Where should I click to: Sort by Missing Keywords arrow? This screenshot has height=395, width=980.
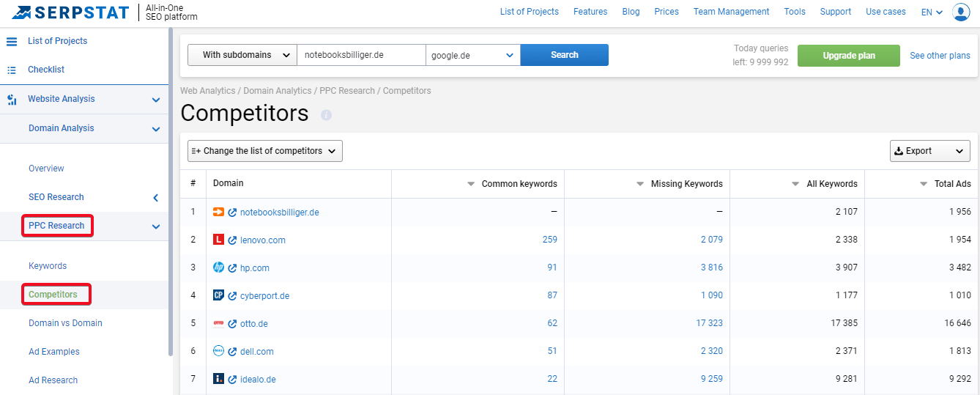point(640,185)
